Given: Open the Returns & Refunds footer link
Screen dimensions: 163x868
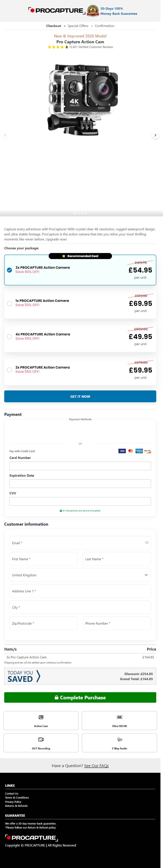Looking at the screenshot, I should coord(16,806).
